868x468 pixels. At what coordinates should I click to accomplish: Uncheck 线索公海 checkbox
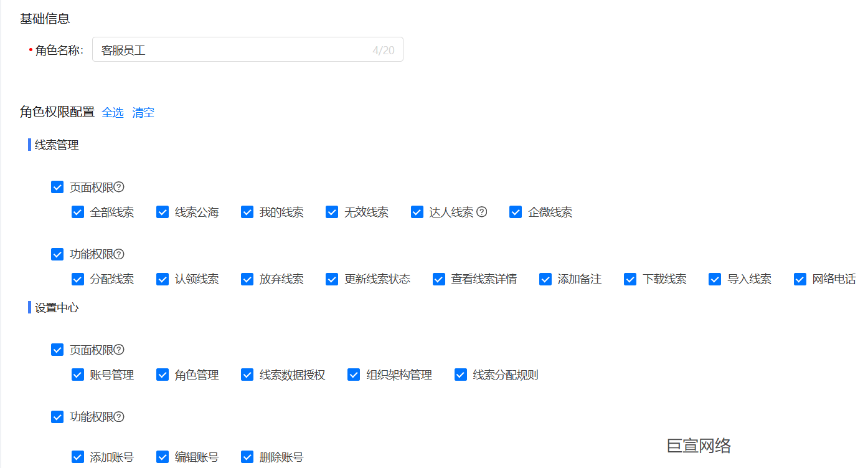[163, 212]
